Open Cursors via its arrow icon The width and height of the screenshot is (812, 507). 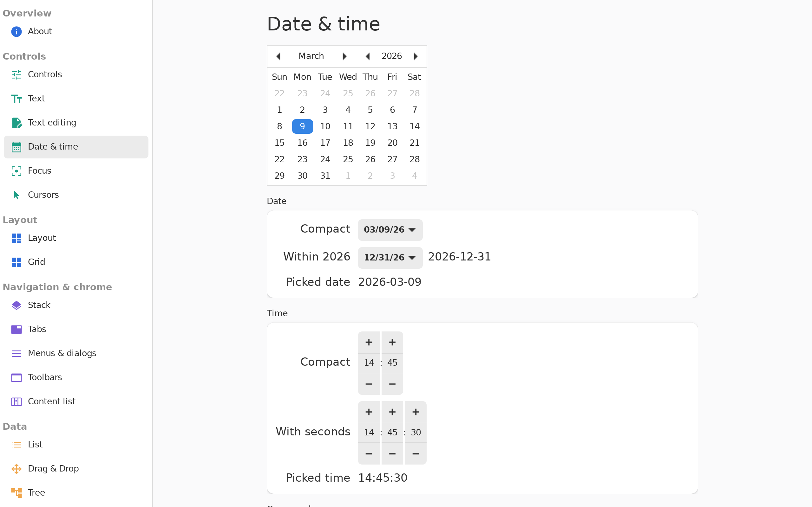click(x=16, y=195)
